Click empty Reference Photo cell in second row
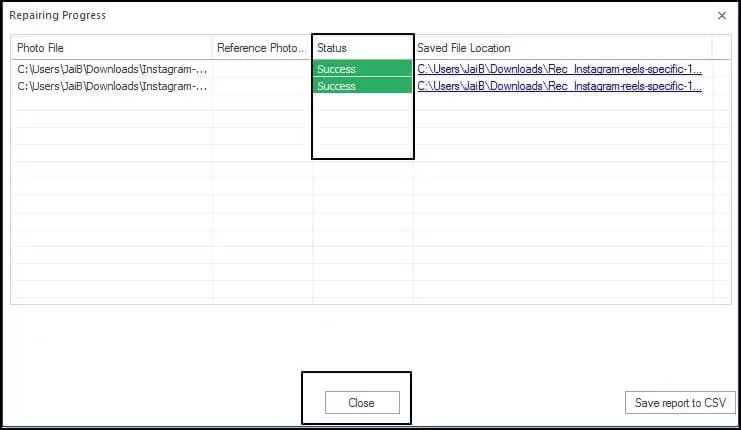This screenshot has height=430, width=741. point(262,86)
